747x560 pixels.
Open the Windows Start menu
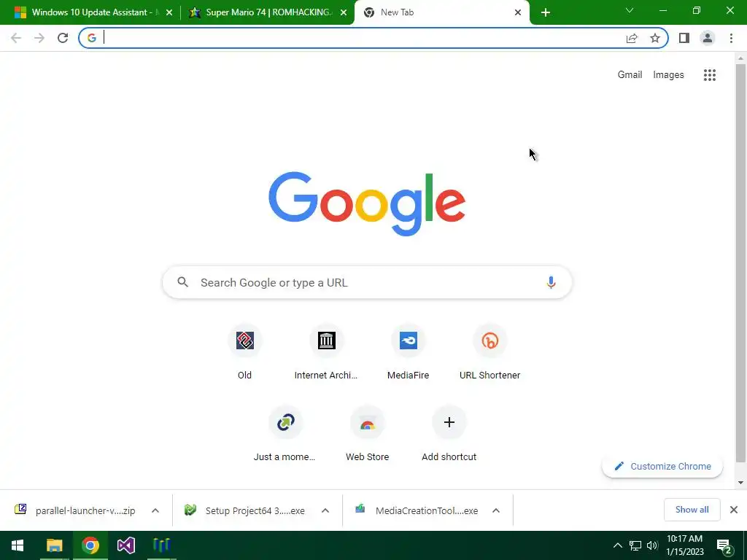coord(18,545)
